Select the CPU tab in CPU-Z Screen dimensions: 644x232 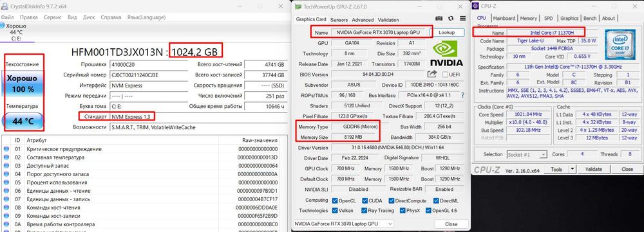coord(482,18)
